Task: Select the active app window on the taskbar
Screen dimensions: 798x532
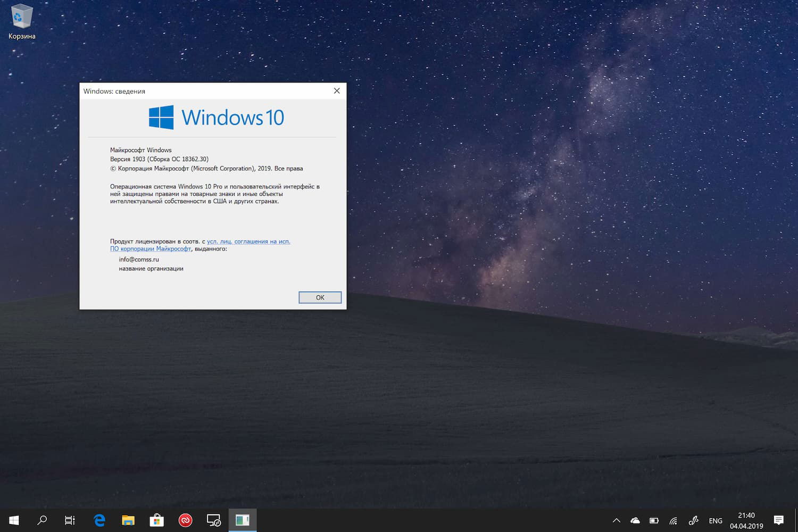Action: coord(243,520)
